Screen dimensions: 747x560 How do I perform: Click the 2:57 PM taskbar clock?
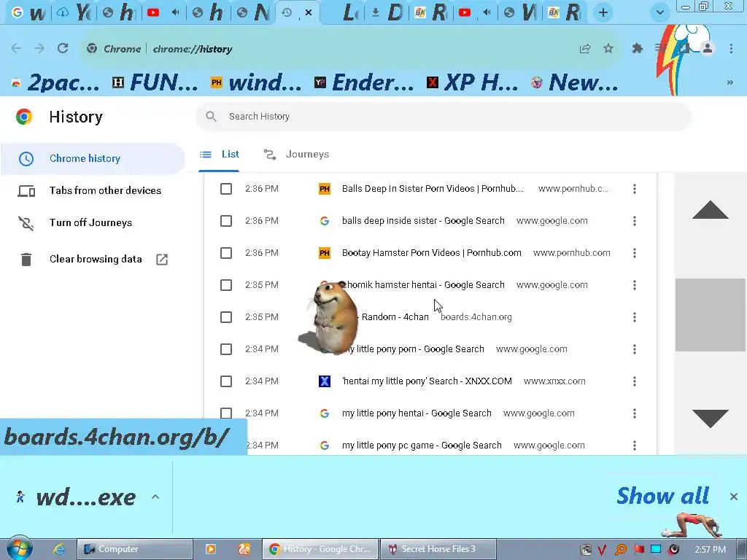pos(710,550)
